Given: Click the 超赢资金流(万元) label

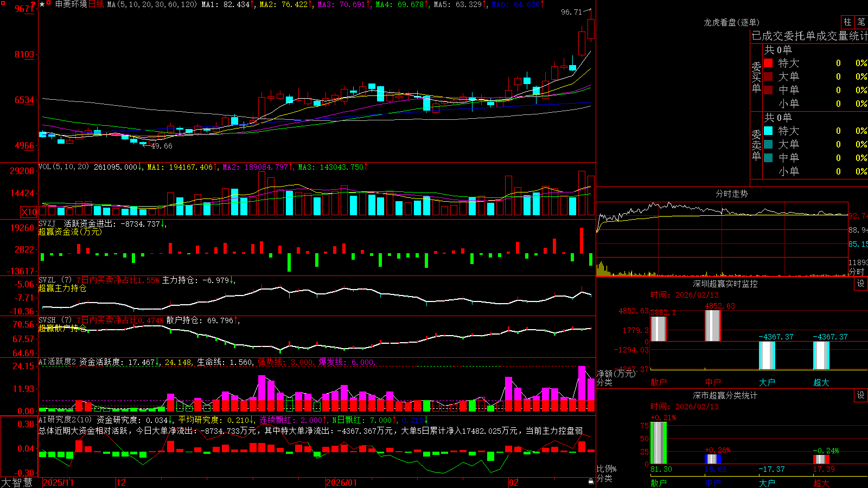Looking at the screenshot, I should click(70, 232).
